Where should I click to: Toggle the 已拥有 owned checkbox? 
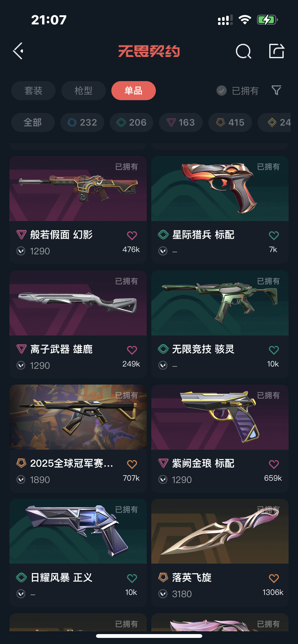[x=221, y=91]
